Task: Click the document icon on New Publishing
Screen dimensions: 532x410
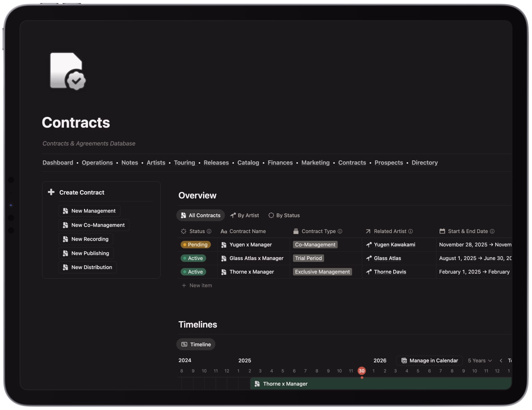Action: point(65,253)
